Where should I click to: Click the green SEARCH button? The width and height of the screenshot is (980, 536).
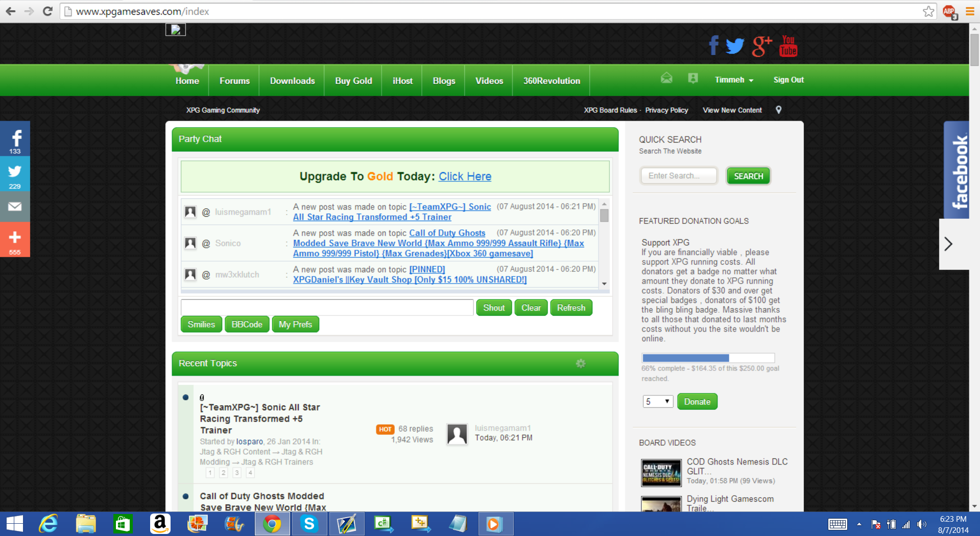click(x=748, y=176)
